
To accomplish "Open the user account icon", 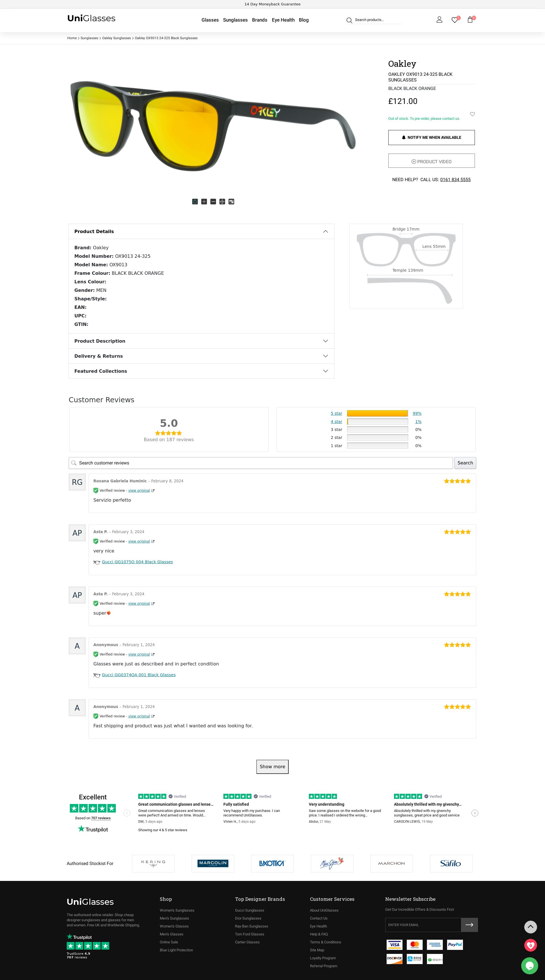I will pyautogui.click(x=439, y=20).
